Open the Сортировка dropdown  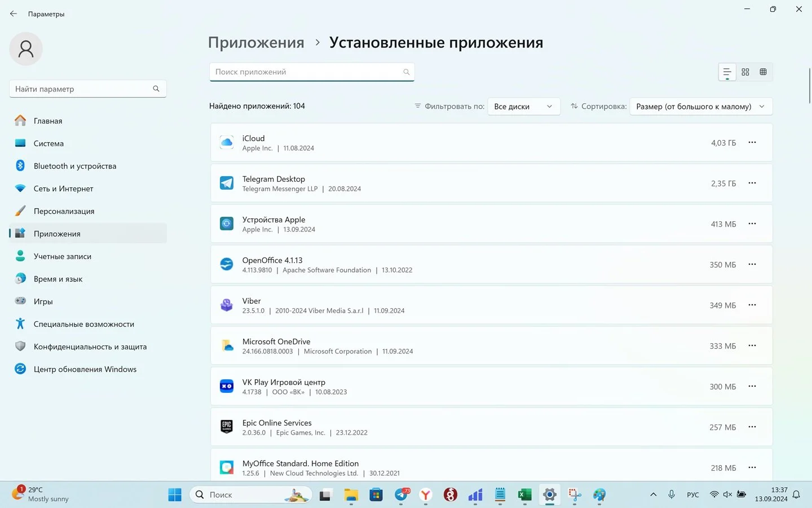[701, 106]
